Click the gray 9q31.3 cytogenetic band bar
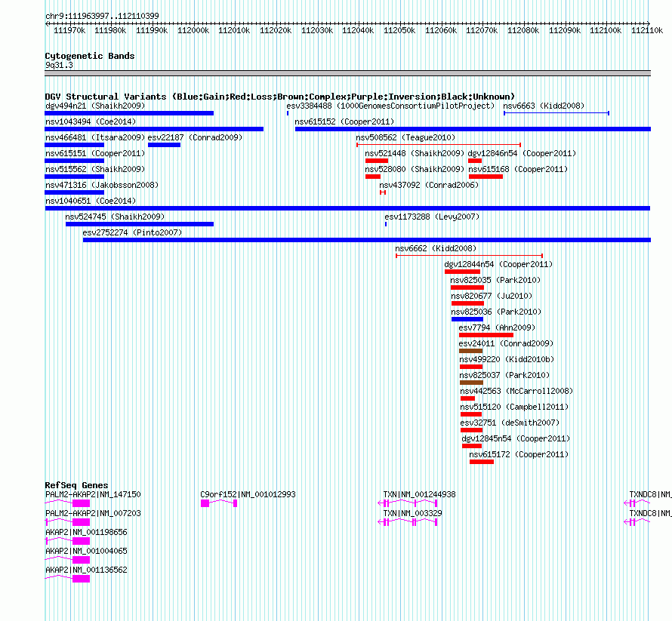The height and width of the screenshot is (621, 672). click(347, 73)
